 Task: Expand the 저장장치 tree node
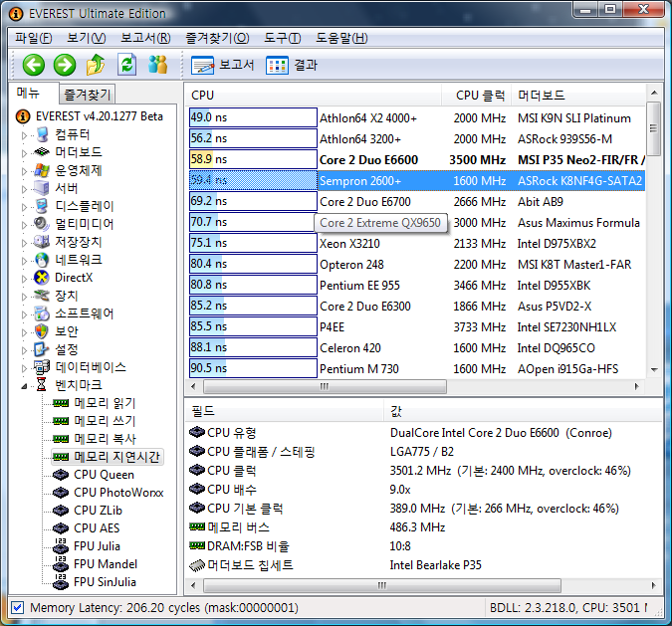(x=25, y=243)
